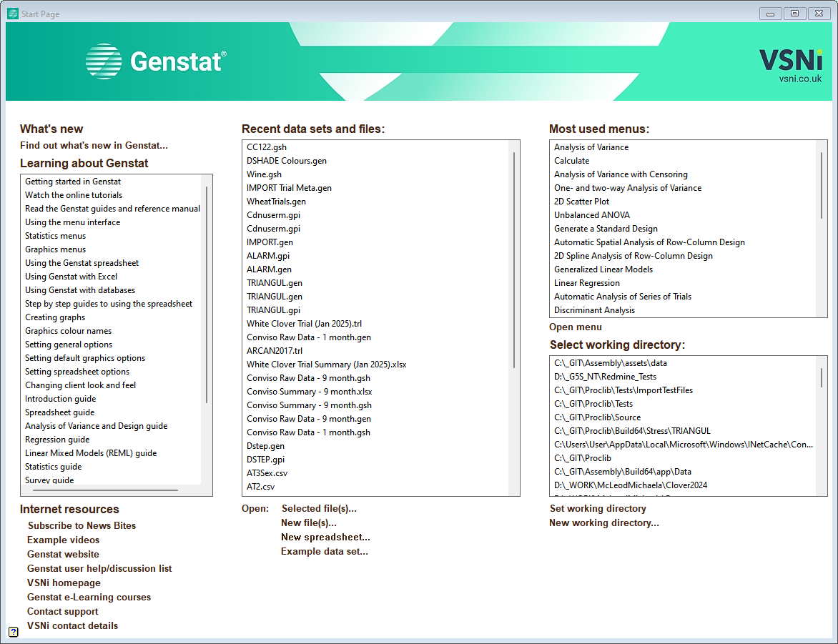838x644 pixels.
Task: Select C:\_GIT\Proclib\Source directory
Action: tap(597, 417)
